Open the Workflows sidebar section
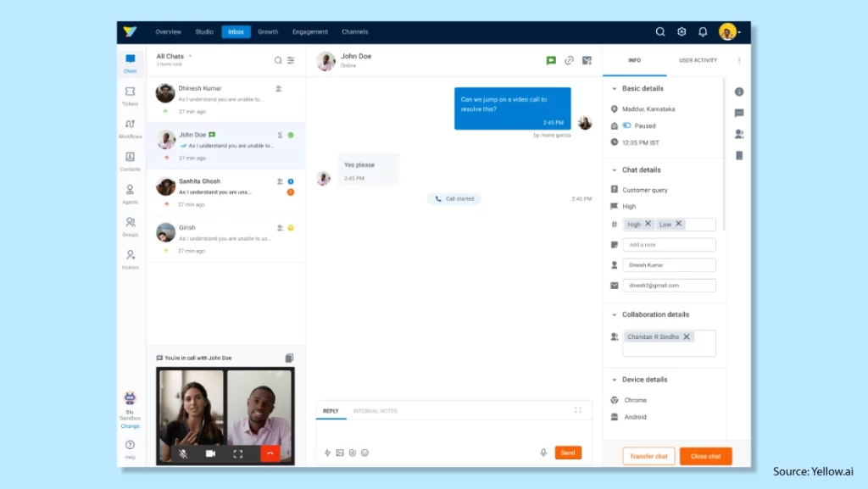The image size is (868, 489). tap(130, 128)
